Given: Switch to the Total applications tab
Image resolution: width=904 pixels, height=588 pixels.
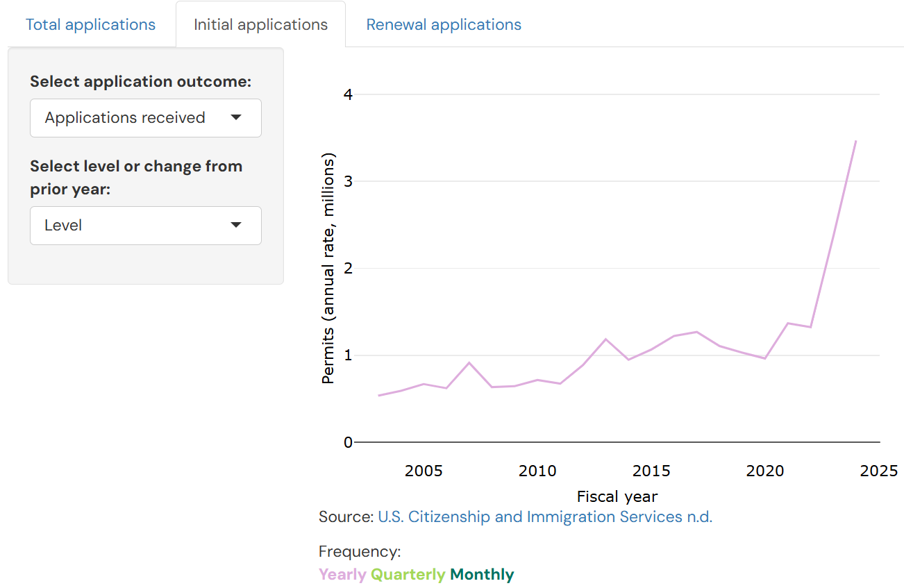Looking at the screenshot, I should tap(90, 25).
